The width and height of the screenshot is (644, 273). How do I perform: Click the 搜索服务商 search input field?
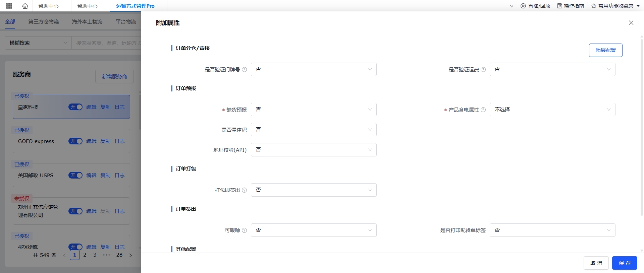[107, 43]
